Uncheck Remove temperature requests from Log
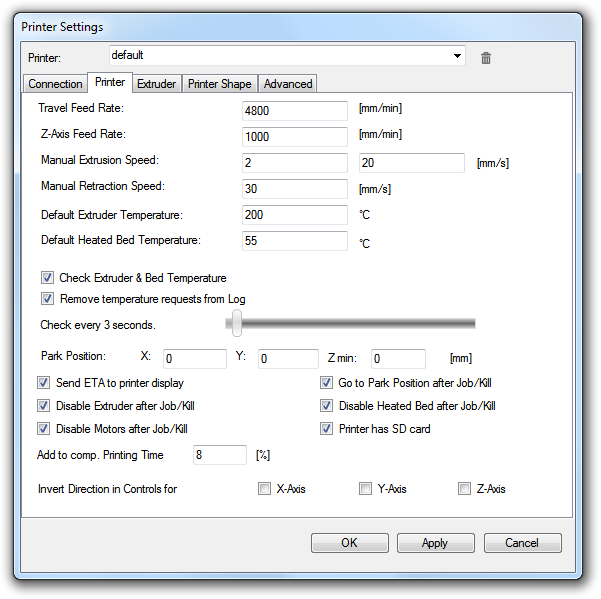601x599 pixels. (47, 299)
